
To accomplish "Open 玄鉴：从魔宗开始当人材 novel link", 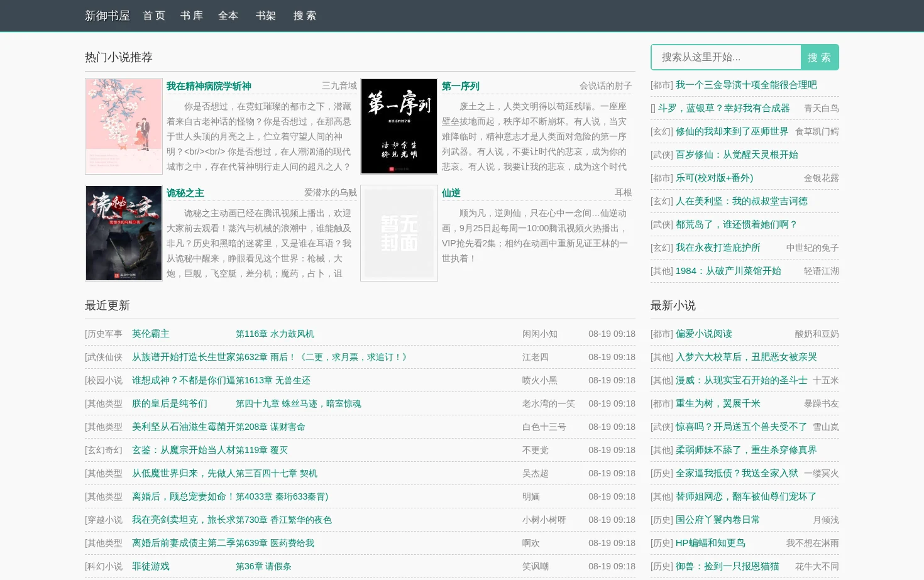I will [184, 450].
